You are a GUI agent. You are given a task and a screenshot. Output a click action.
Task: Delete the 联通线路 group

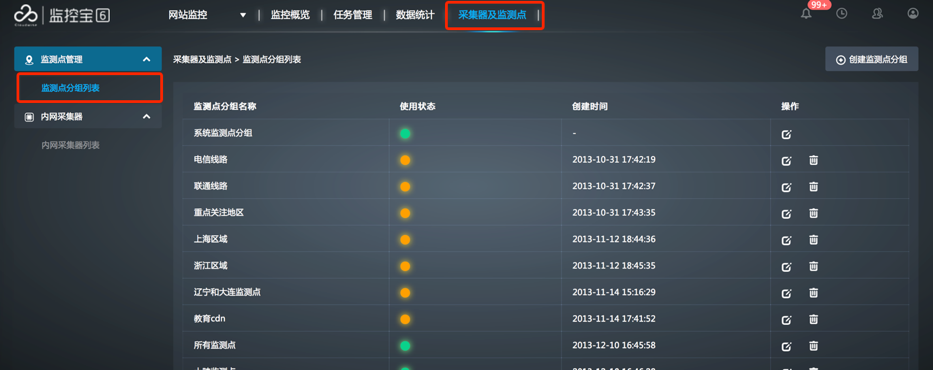tap(813, 186)
